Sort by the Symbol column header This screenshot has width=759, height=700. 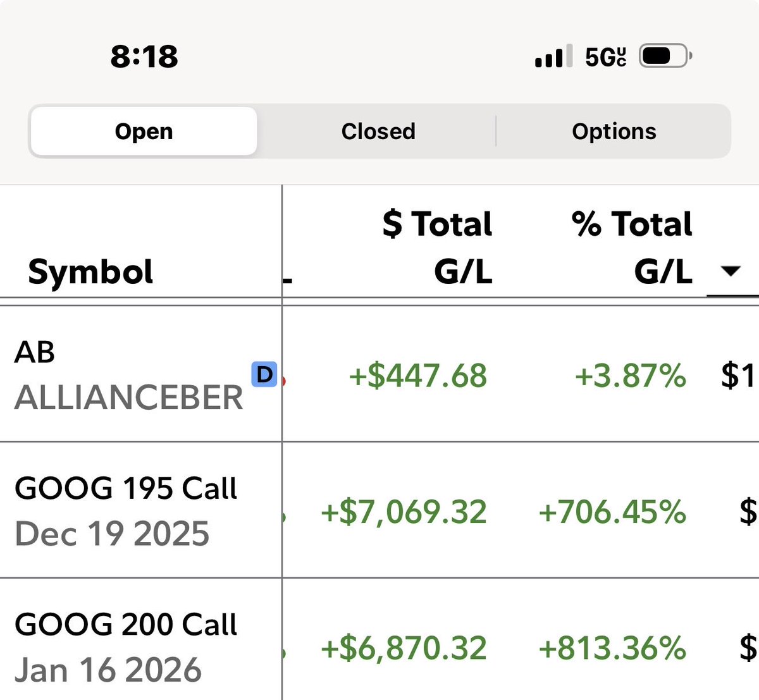(x=90, y=272)
